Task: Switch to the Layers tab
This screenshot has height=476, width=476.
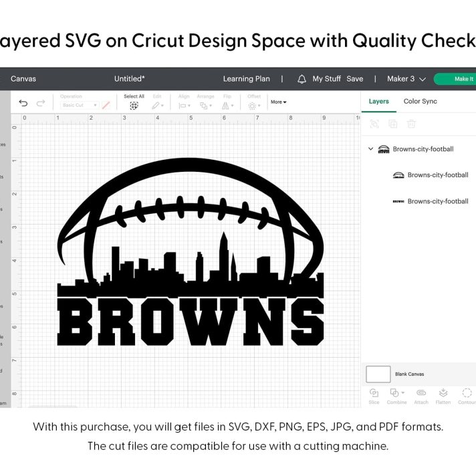Action: point(378,102)
